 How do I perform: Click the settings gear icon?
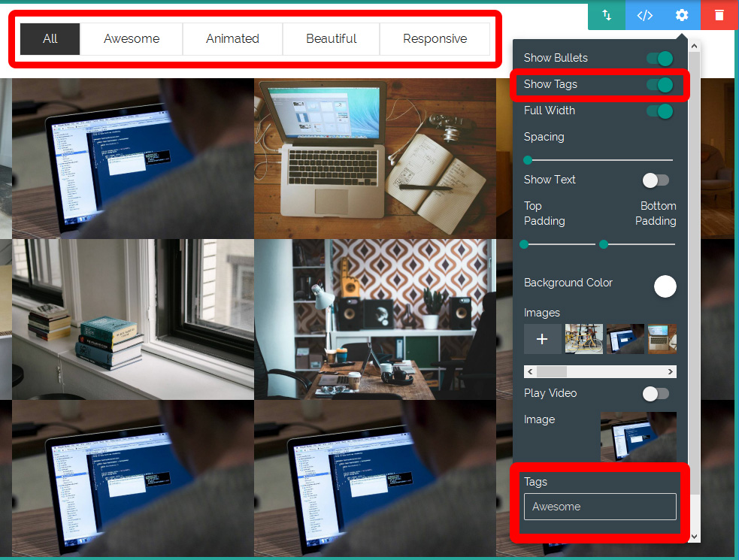[x=682, y=15]
